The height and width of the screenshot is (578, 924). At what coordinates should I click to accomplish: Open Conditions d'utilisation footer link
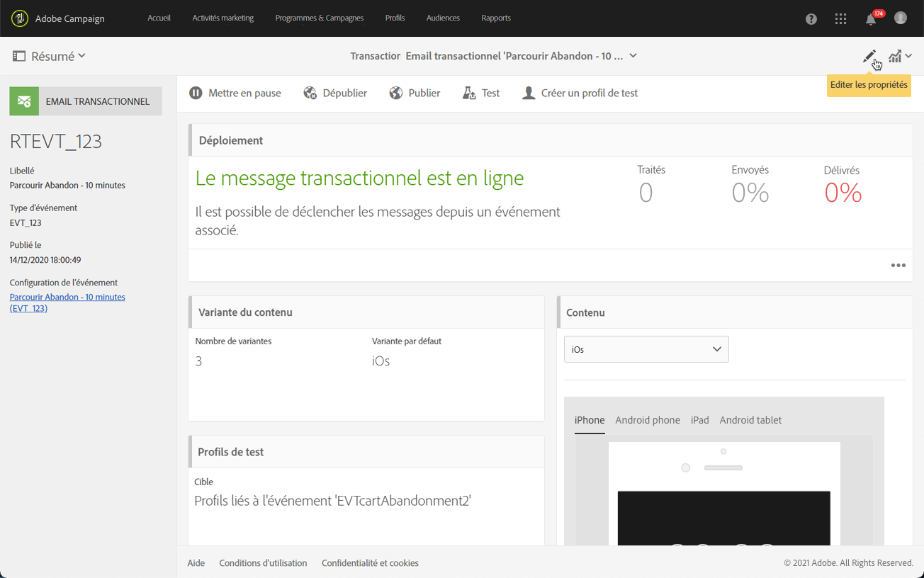263,563
